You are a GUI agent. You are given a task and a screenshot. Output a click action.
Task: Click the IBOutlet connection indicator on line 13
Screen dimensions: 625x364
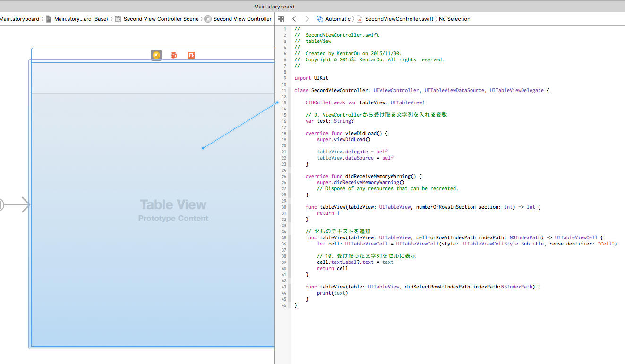[276, 102]
